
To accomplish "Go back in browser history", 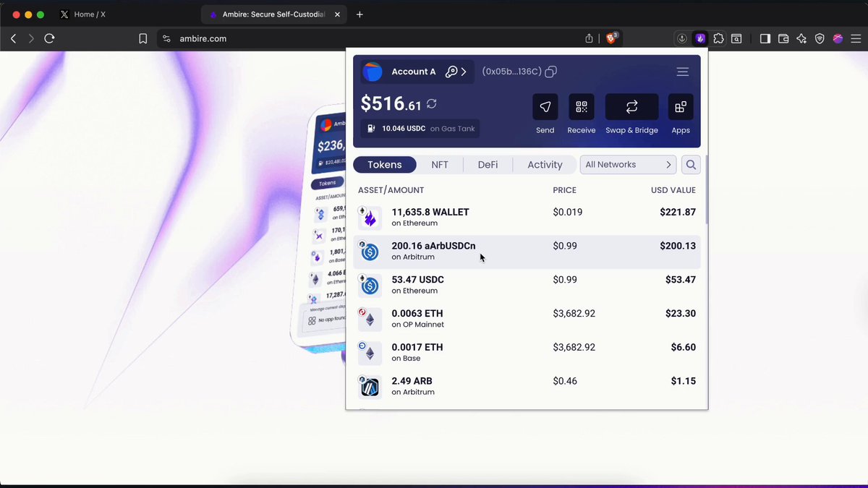I will pos(13,38).
